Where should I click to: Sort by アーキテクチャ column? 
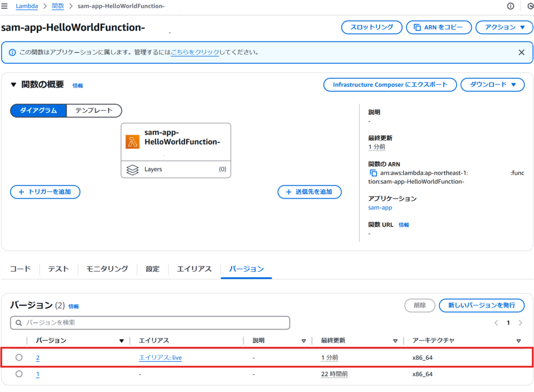point(519,340)
